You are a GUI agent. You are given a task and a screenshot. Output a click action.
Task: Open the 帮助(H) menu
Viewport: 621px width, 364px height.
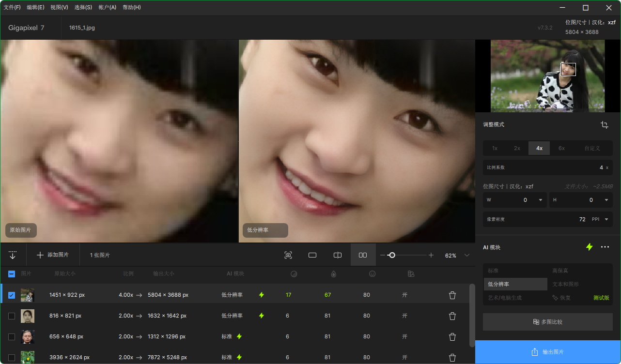132,7
